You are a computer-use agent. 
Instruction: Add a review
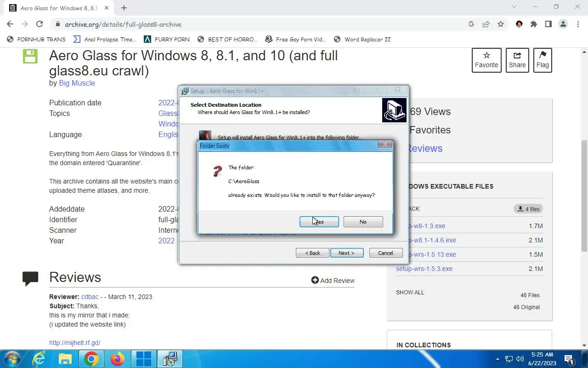(333, 281)
